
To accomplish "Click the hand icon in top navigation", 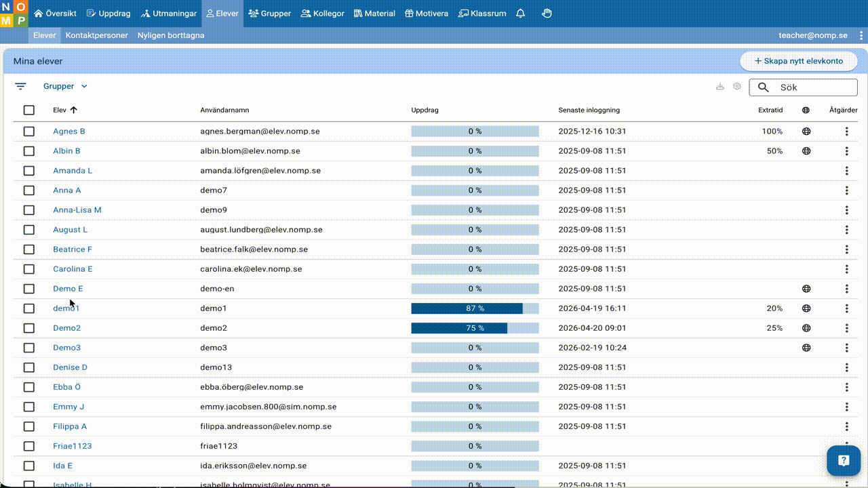I will click(x=547, y=14).
